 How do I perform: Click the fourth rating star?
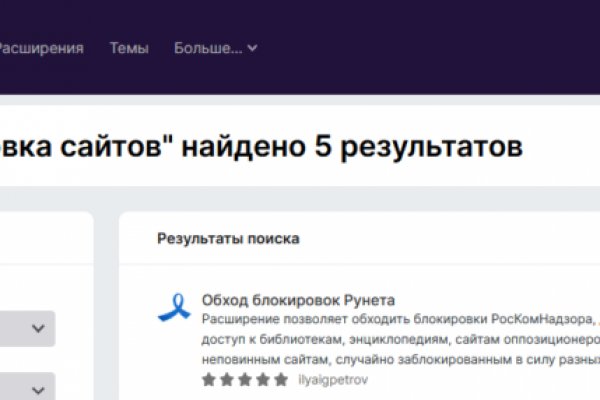point(262,380)
